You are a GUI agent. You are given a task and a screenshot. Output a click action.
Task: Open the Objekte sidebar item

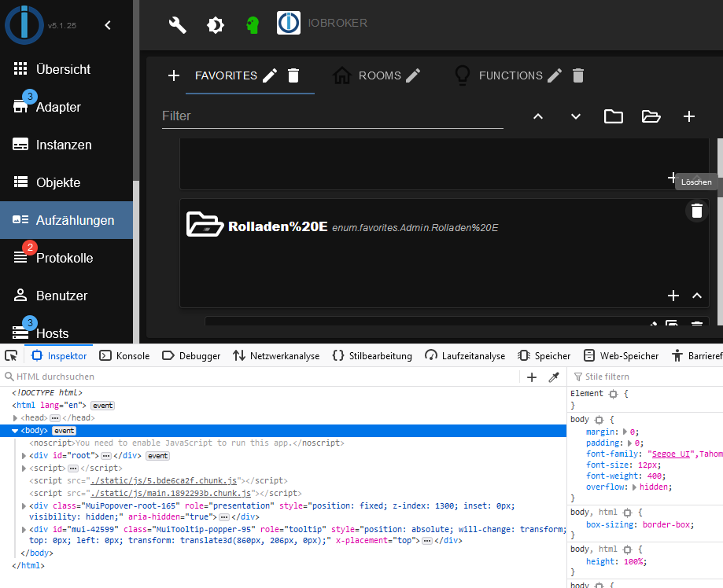tap(66, 182)
